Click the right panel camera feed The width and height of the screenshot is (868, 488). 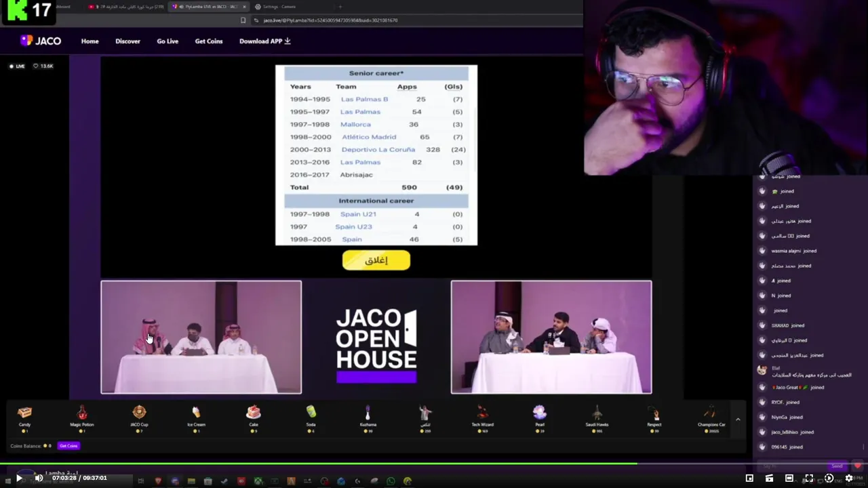tap(551, 337)
